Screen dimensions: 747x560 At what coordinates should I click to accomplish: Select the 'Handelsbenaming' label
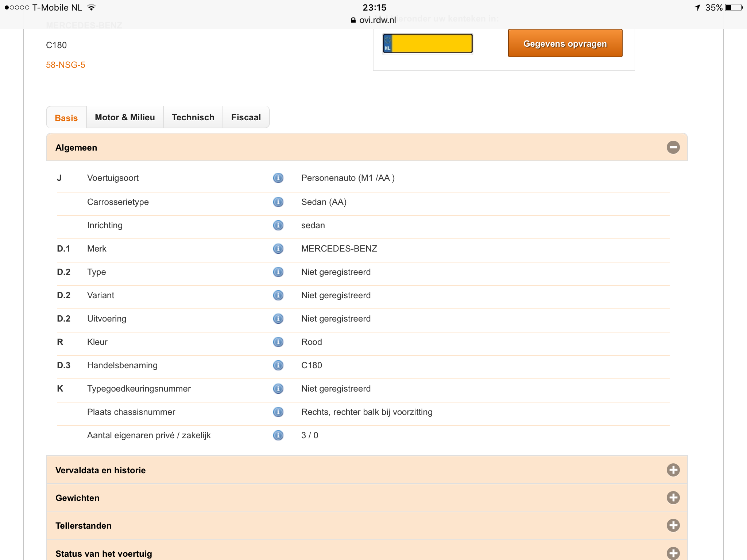pos(122,365)
